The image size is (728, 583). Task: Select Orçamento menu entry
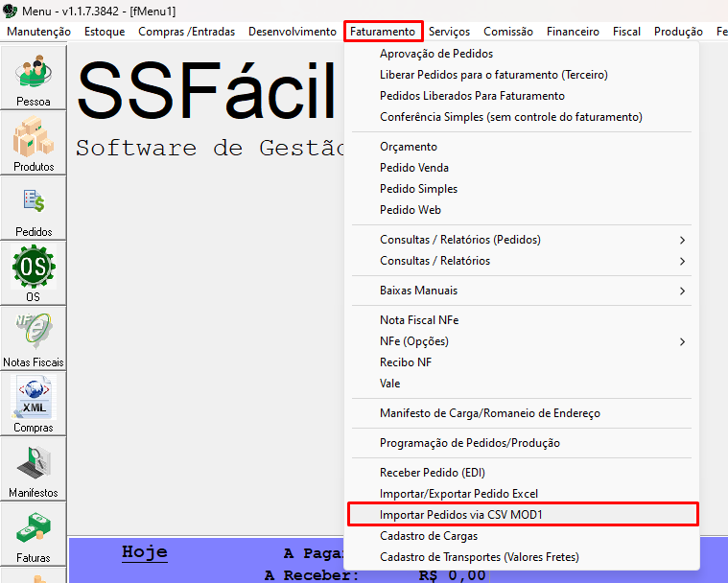pyautogui.click(x=522, y=147)
